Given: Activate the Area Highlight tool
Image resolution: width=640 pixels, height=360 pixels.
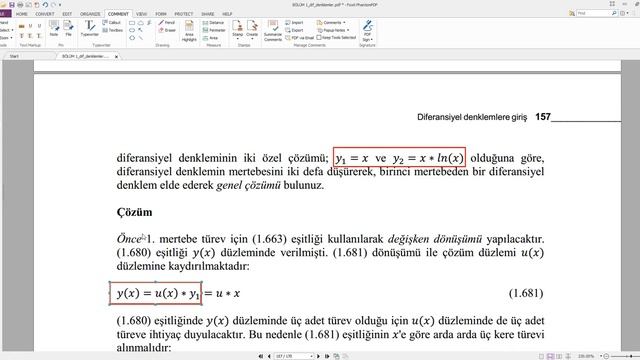Looking at the screenshot, I should click(x=189, y=31).
